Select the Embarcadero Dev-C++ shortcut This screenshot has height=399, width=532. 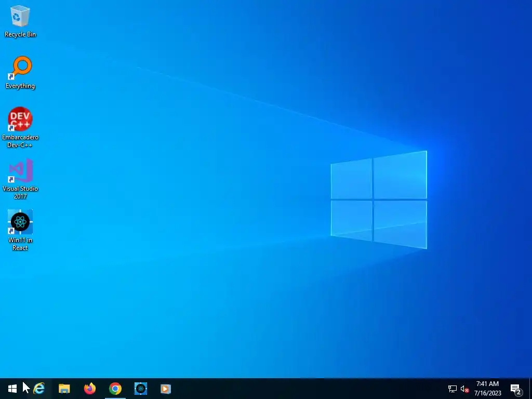(x=20, y=128)
